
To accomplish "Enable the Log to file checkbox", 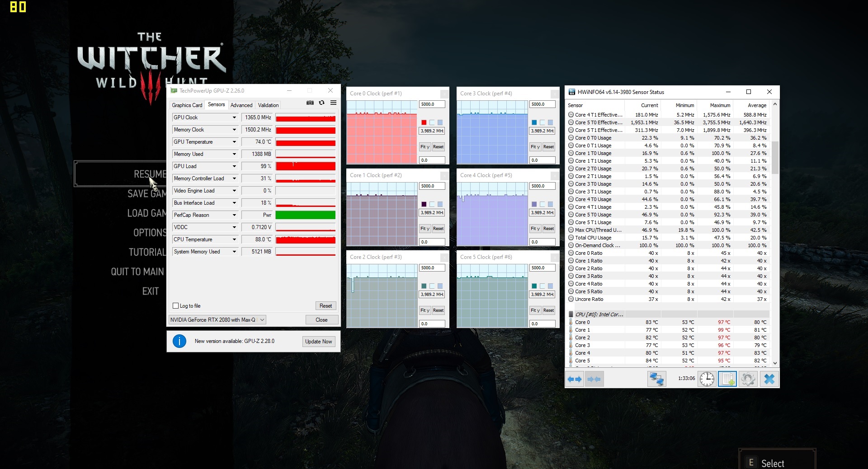I will click(x=176, y=306).
